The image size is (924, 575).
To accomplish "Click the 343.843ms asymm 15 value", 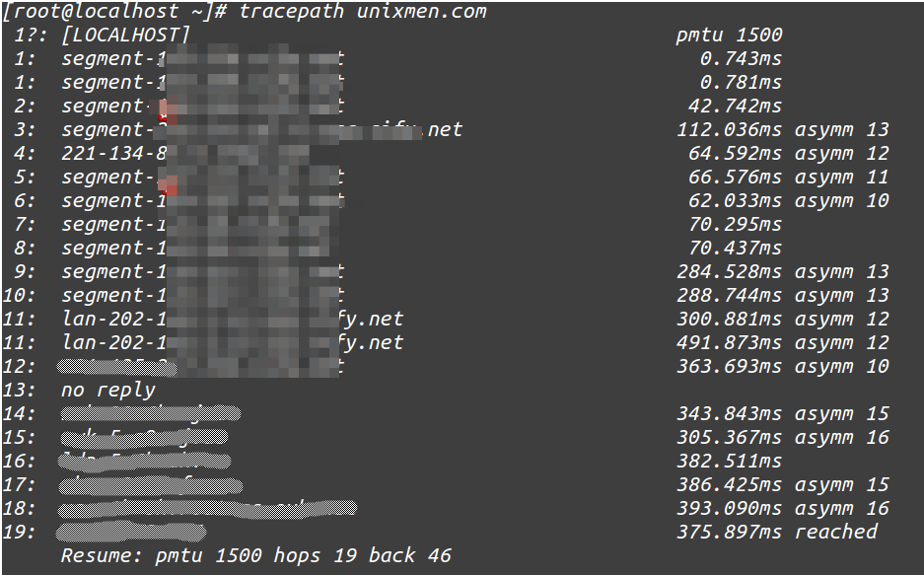I will 783,413.
